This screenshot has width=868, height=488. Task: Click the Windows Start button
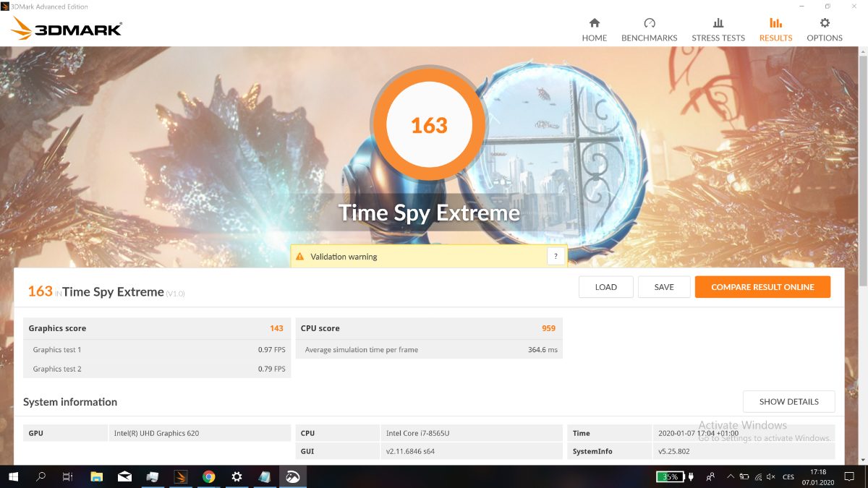click(x=13, y=476)
